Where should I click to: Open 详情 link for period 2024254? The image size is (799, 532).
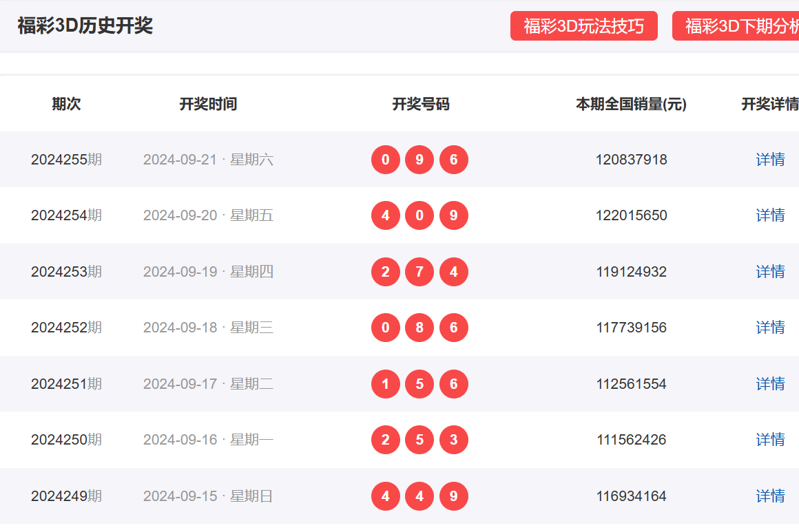pyautogui.click(x=770, y=215)
